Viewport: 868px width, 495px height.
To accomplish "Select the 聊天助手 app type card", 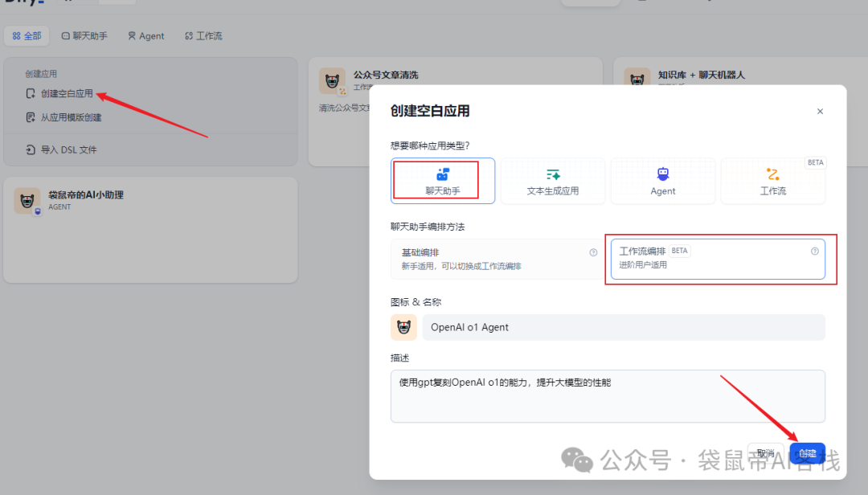I will click(442, 181).
